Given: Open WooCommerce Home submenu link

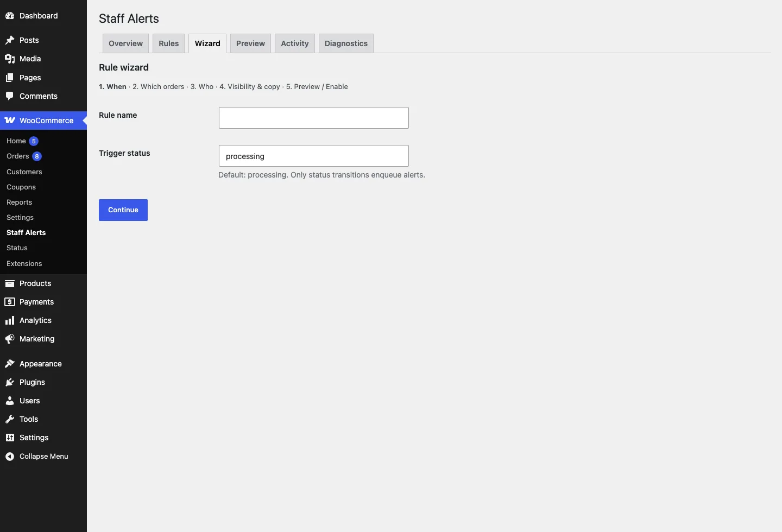Looking at the screenshot, I should point(16,141).
